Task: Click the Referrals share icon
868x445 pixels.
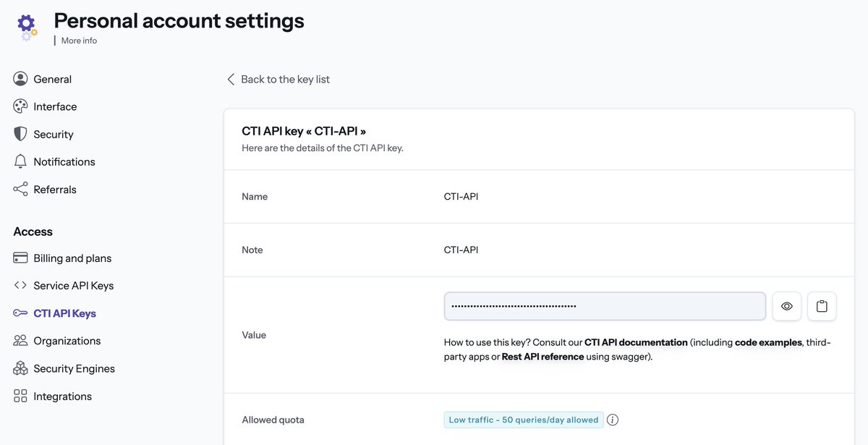Action: pyautogui.click(x=20, y=189)
